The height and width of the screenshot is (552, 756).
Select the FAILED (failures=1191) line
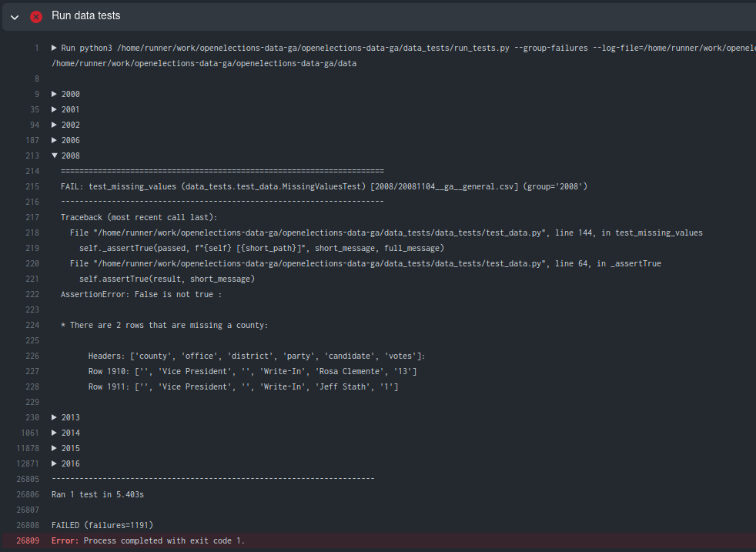102,526
